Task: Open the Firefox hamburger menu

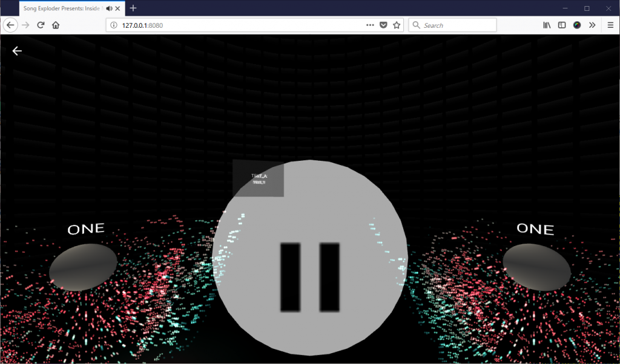Action: click(x=610, y=25)
